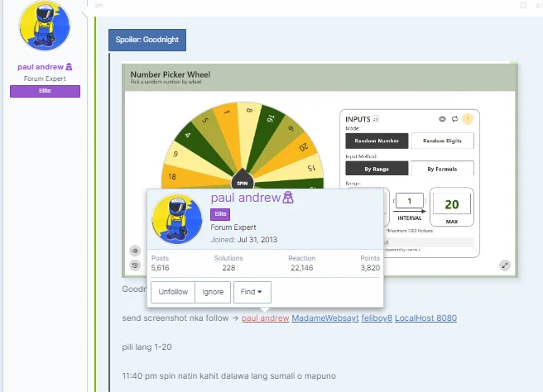This screenshot has width=543, height=392.
Task: Open the Reaction count 22,146
Action: pyautogui.click(x=301, y=267)
